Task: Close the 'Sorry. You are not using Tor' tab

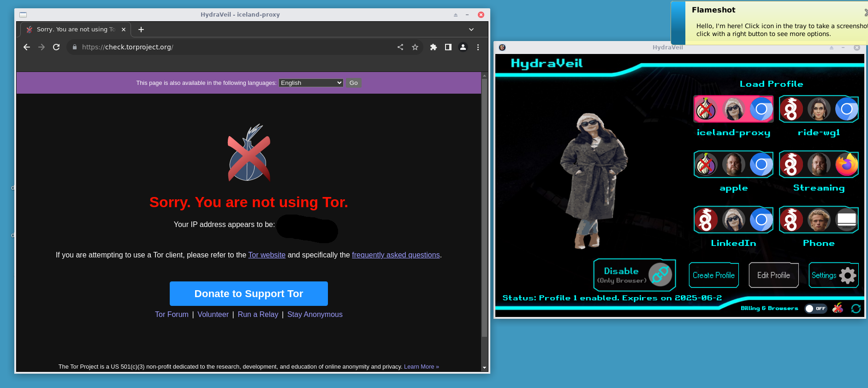Action: coord(124,30)
